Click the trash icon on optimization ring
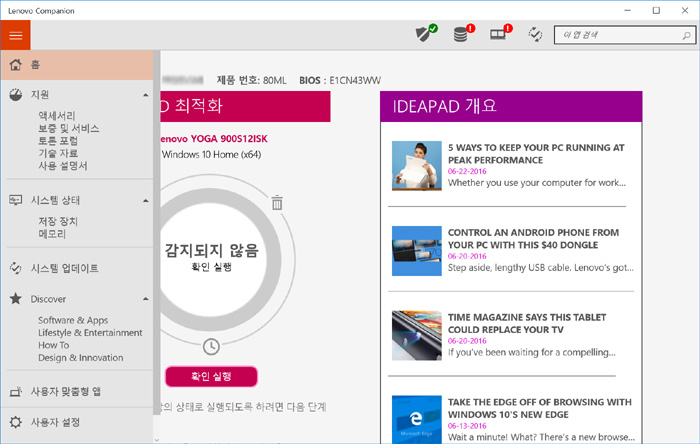Screen dimensions: 700x444 [x=277, y=203]
